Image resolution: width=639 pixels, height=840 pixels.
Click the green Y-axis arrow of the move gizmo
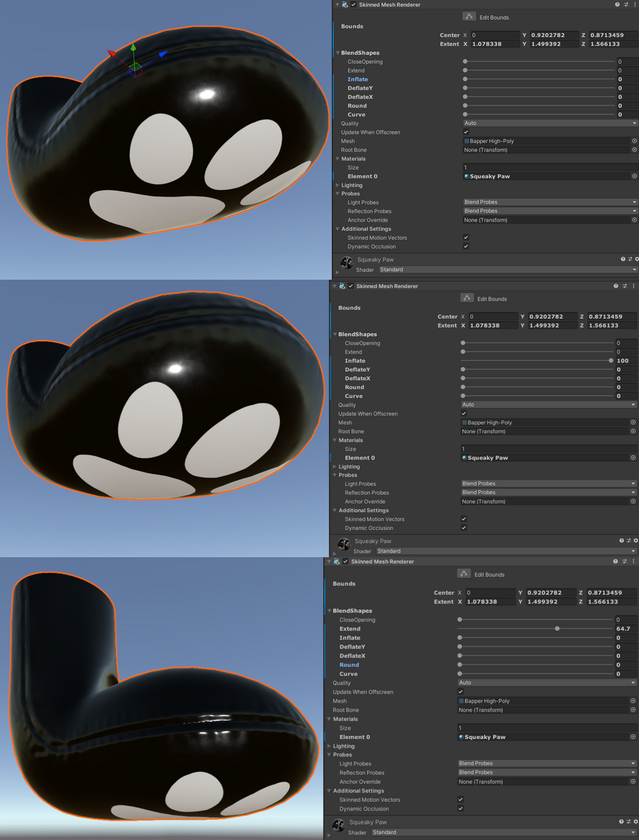(133, 48)
